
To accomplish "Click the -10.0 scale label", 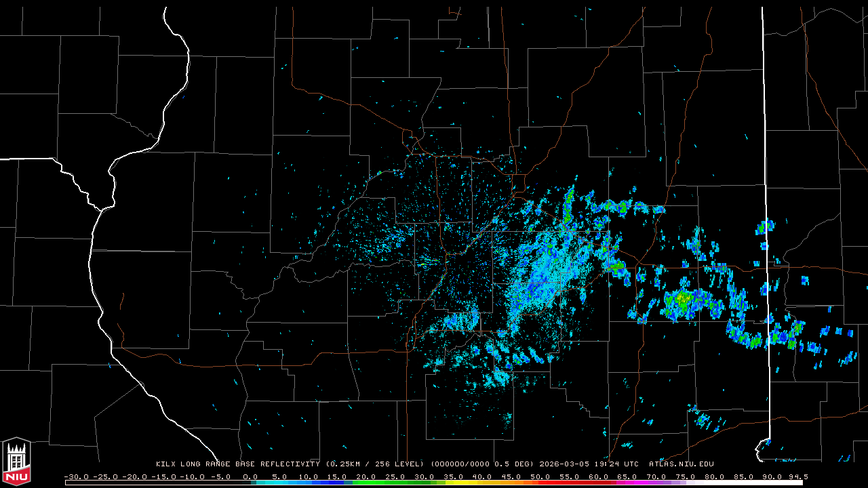I will [193, 477].
